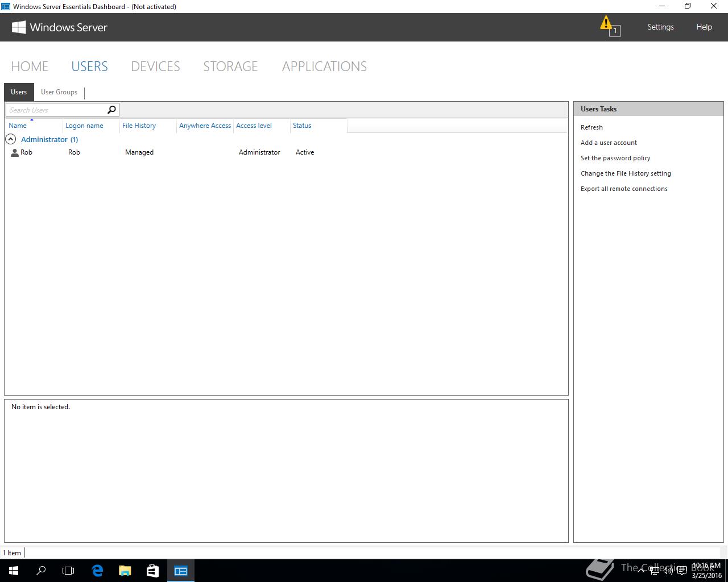The image size is (728, 582).
Task: Sort by the Anywhere Access column
Action: coord(205,126)
